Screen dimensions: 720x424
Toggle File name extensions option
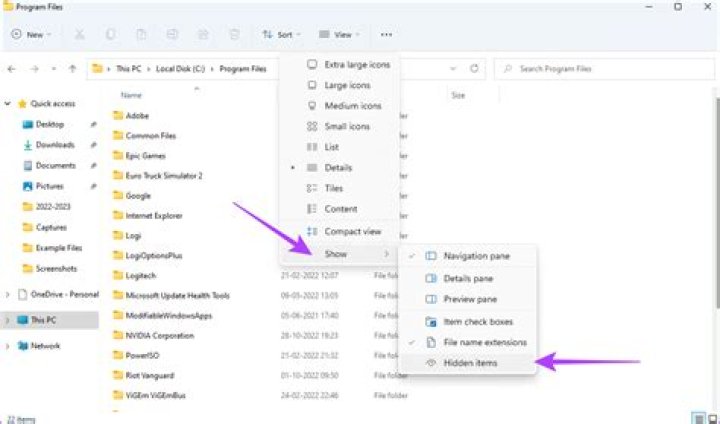[x=467, y=342]
